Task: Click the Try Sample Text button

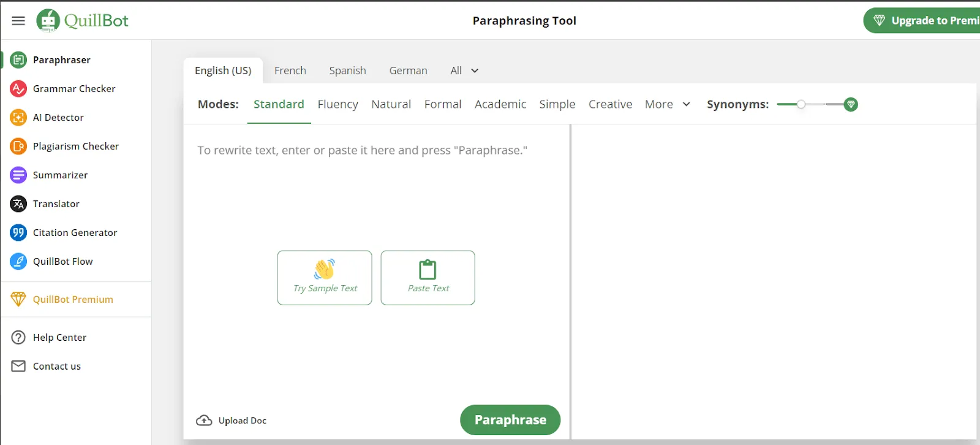Action: coord(325,278)
